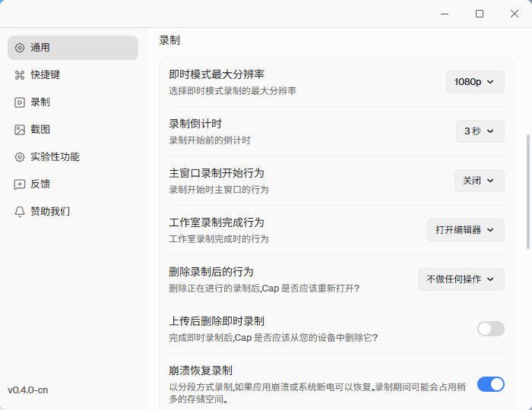This screenshot has height=410, width=532.
Task: Click the 工作室录制完成行为 label
Action: [x=217, y=222]
